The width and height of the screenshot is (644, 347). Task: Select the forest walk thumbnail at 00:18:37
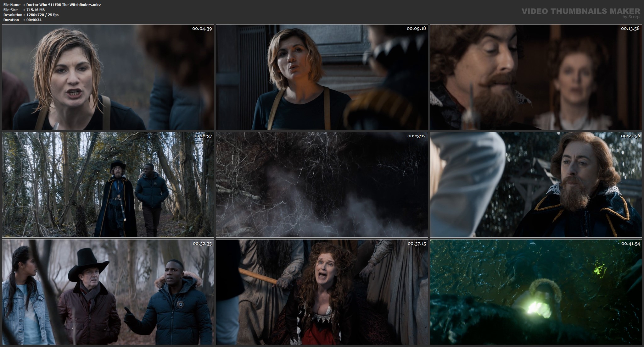108,185
